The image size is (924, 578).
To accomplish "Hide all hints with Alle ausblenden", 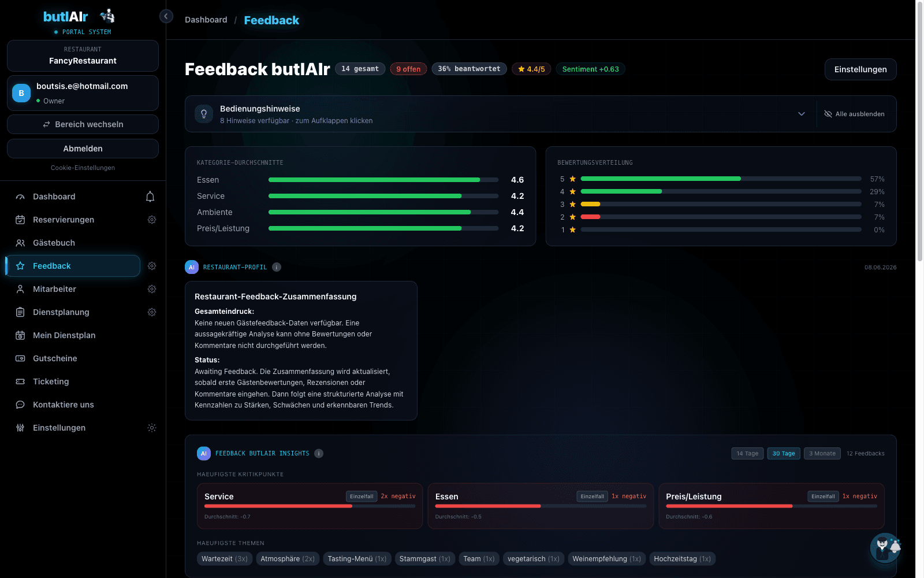I will coord(854,114).
